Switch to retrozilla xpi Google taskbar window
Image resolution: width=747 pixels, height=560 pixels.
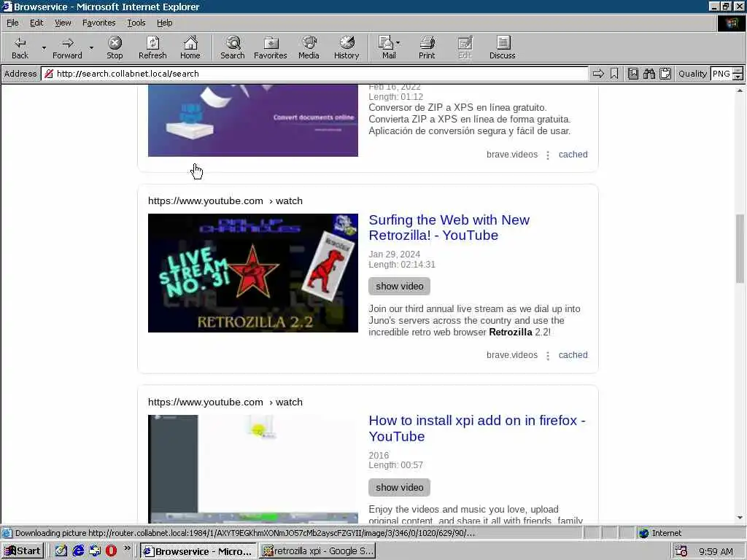(318, 551)
